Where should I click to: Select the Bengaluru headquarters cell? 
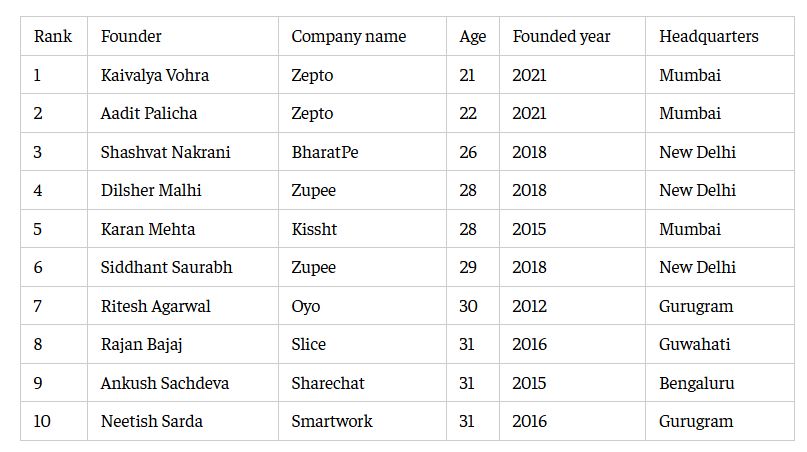pyautogui.click(x=696, y=383)
